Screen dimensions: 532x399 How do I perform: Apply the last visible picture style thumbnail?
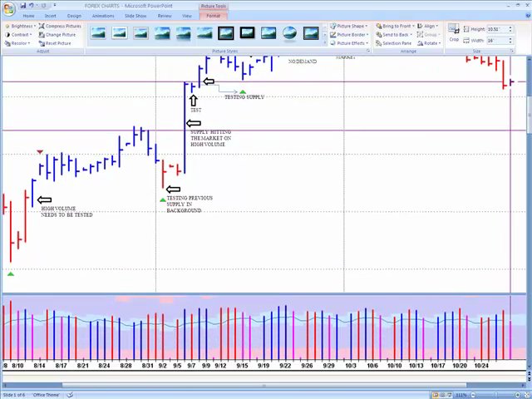[311, 33]
